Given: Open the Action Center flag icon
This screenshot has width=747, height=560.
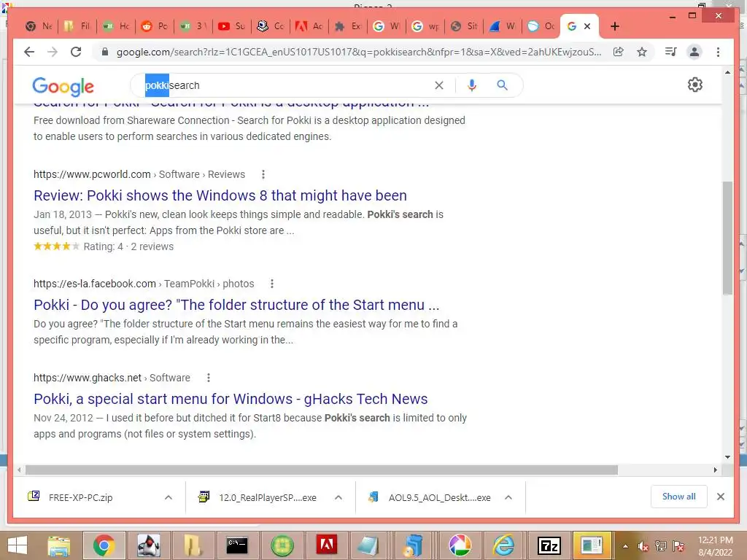Looking at the screenshot, I should point(678,546).
